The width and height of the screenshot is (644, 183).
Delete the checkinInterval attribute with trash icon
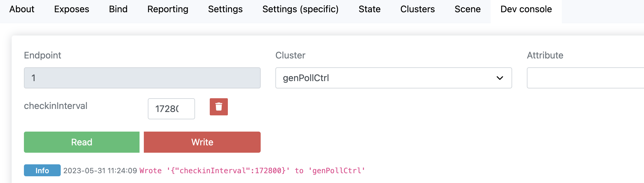(x=219, y=107)
